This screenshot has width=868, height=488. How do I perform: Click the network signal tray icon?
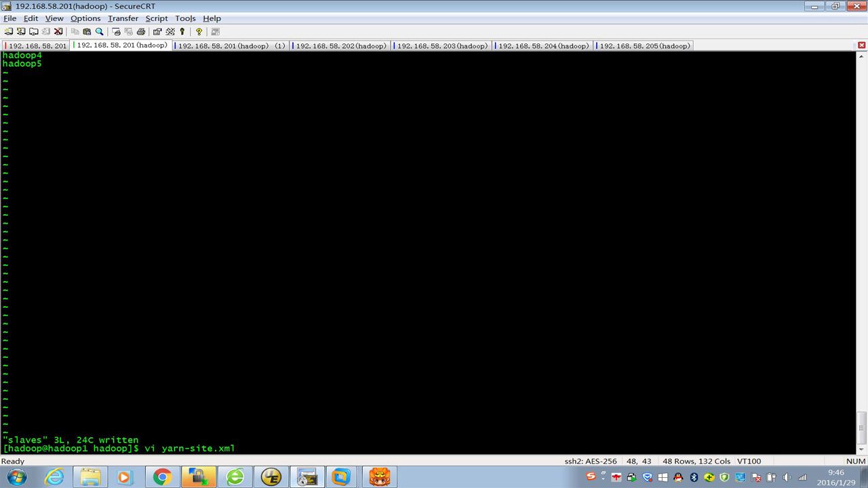click(x=803, y=477)
